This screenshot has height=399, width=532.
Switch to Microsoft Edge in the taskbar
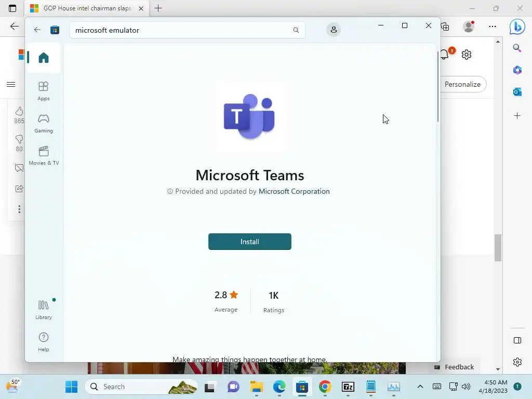click(279, 387)
